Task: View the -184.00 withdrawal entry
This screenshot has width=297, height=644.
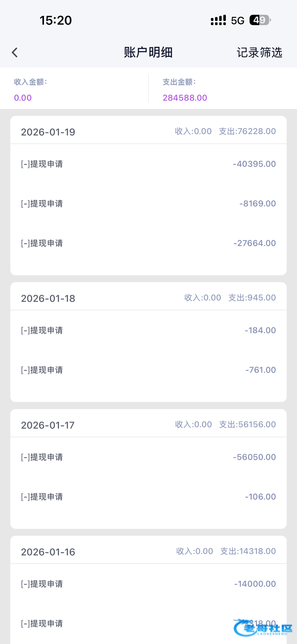Action: click(148, 330)
